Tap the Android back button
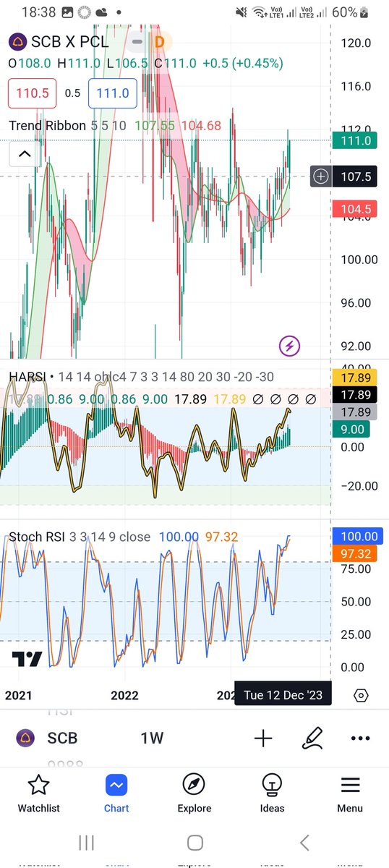The width and height of the screenshot is (389, 868). [x=304, y=843]
